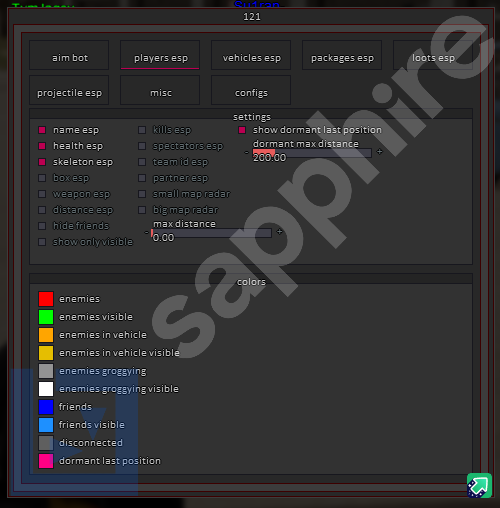Turn on big map radar

(x=142, y=210)
